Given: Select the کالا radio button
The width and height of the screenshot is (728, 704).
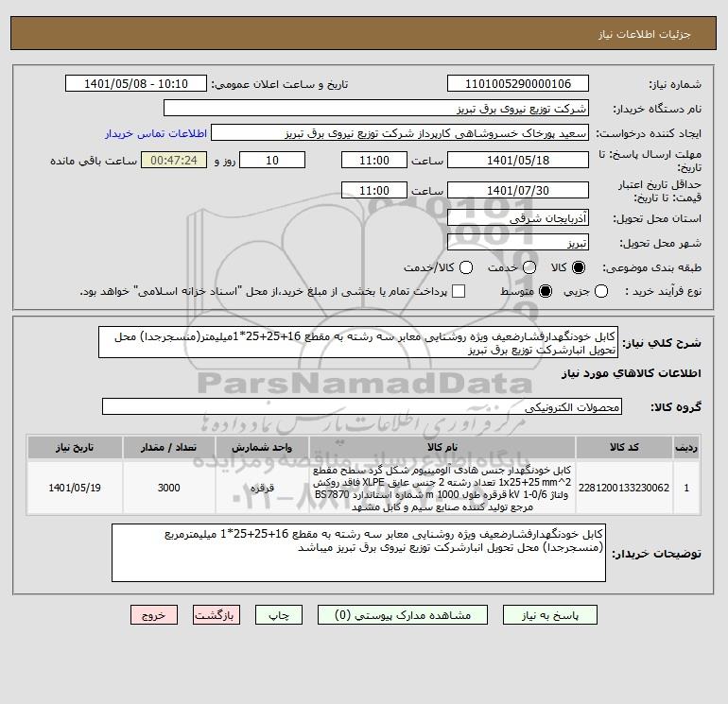Looking at the screenshot, I should [x=579, y=267].
